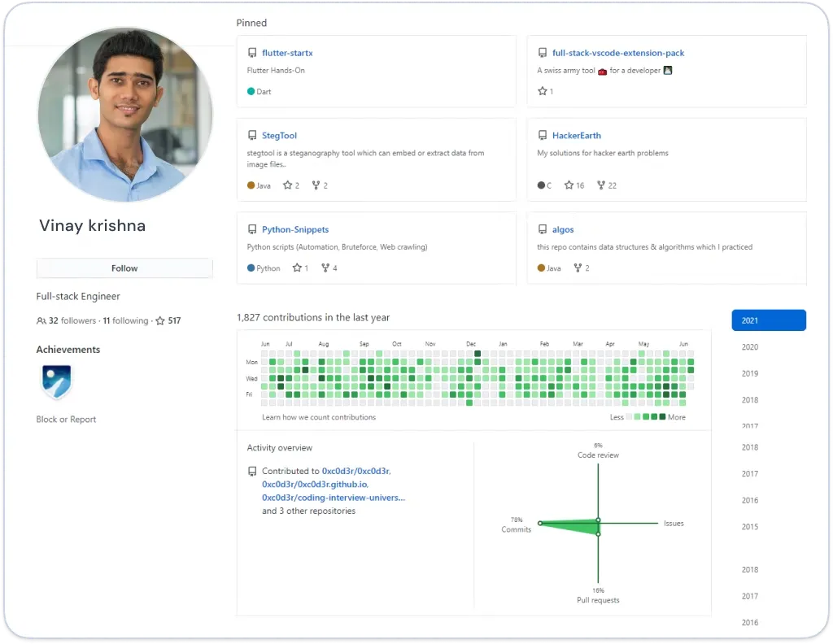Click Learn how we count contributions
Image resolution: width=833 pixels, height=644 pixels.
tap(319, 417)
